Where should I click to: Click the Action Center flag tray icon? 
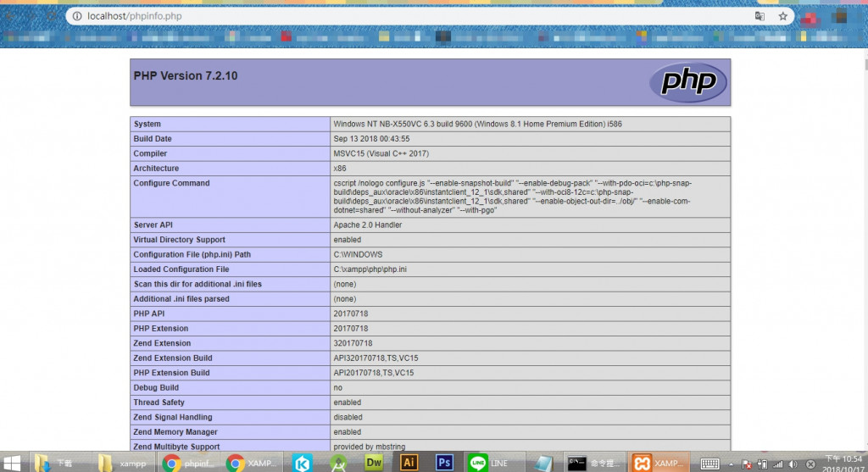[746, 464]
